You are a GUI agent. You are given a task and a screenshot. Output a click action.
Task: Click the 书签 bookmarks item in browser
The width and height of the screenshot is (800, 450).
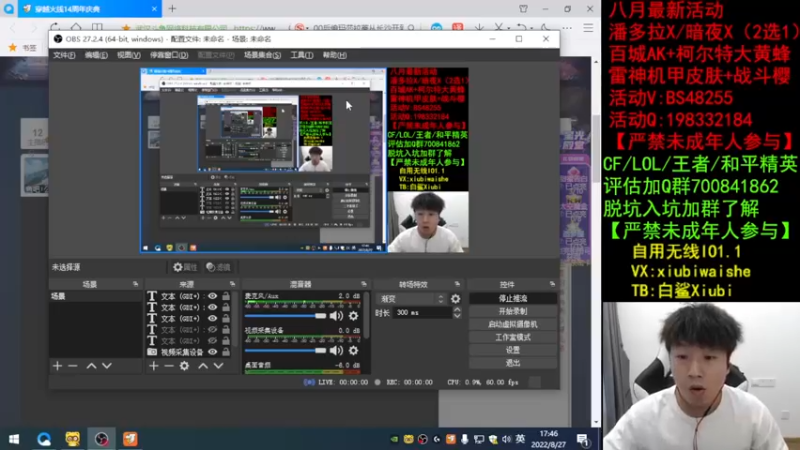click(x=23, y=47)
